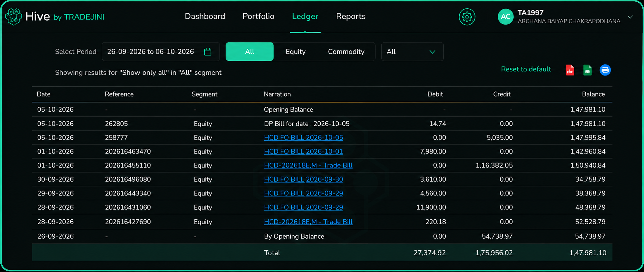Select reference number 262805

116,124
